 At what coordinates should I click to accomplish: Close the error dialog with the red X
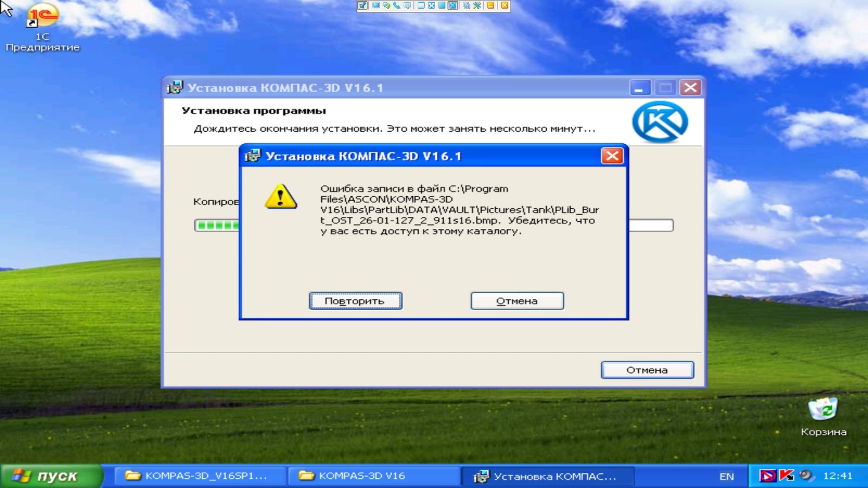612,156
